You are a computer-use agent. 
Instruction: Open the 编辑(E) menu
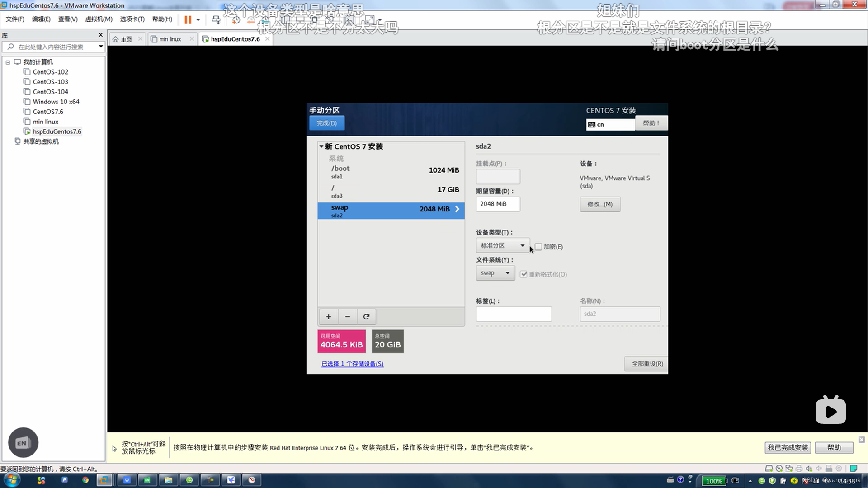click(41, 19)
